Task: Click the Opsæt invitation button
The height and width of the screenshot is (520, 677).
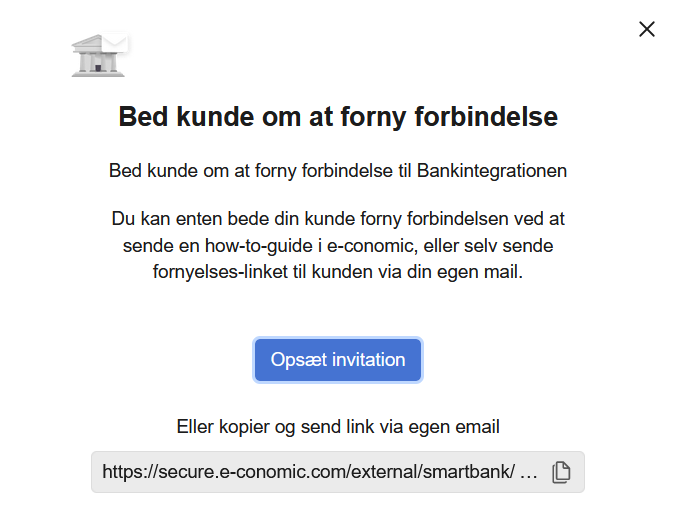Action: pyautogui.click(x=338, y=360)
